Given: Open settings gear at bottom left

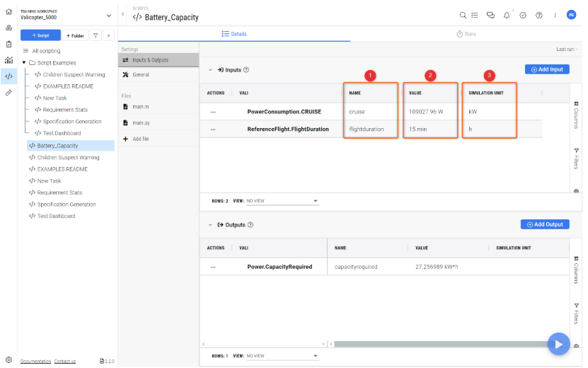Looking at the screenshot, I should pos(8,360).
